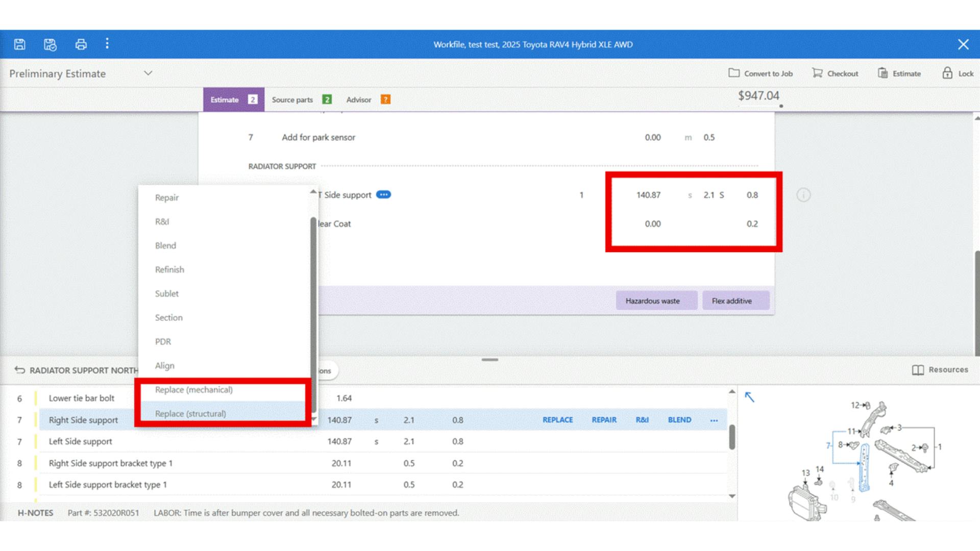Click the scroll-up chevron atop the Repair menu
The width and height of the screenshot is (980, 551).
(x=313, y=191)
